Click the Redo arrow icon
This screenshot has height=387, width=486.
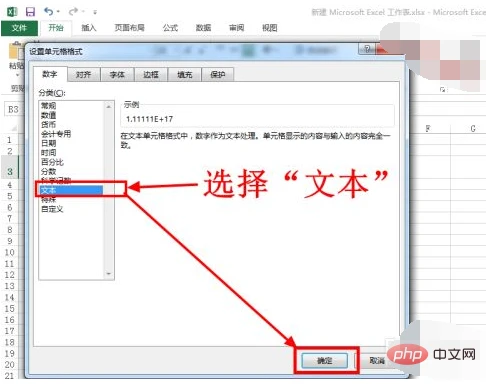coord(73,12)
